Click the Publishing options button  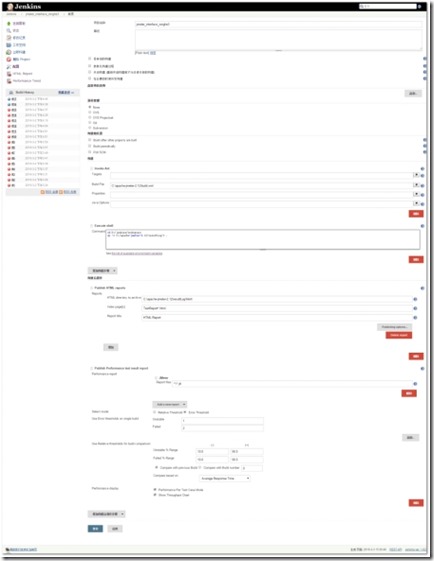394,327
